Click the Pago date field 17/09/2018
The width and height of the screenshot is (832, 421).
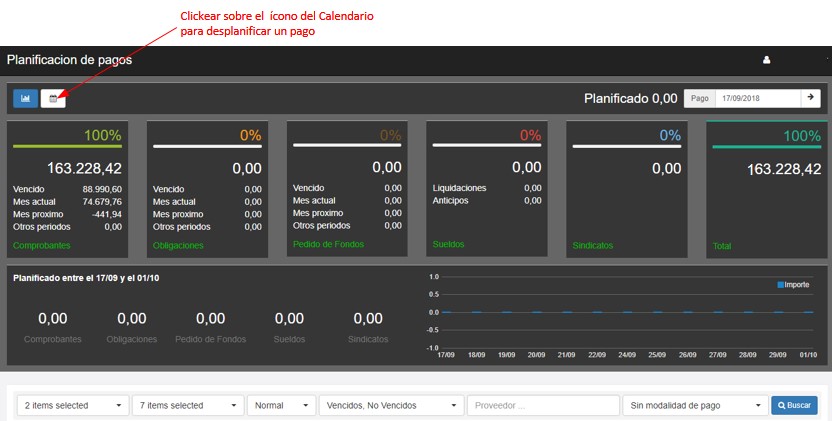click(x=757, y=98)
